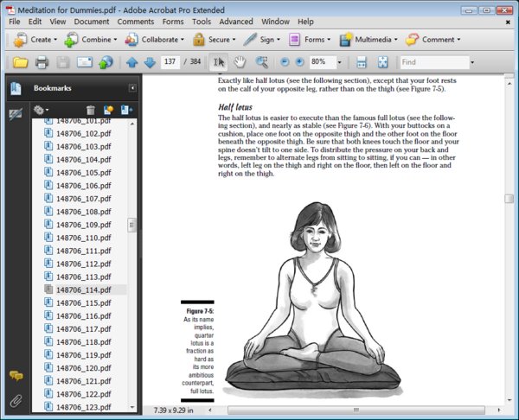Open the Attachments paperclip panel

pos(16,401)
